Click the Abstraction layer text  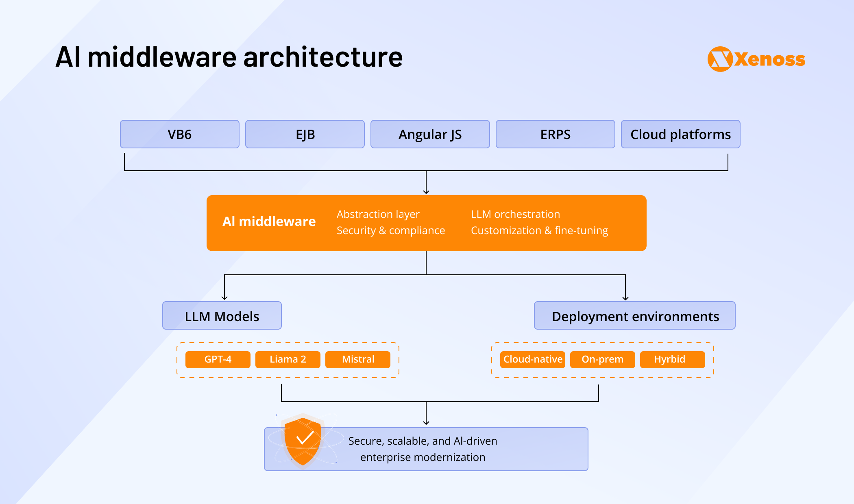click(378, 214)
